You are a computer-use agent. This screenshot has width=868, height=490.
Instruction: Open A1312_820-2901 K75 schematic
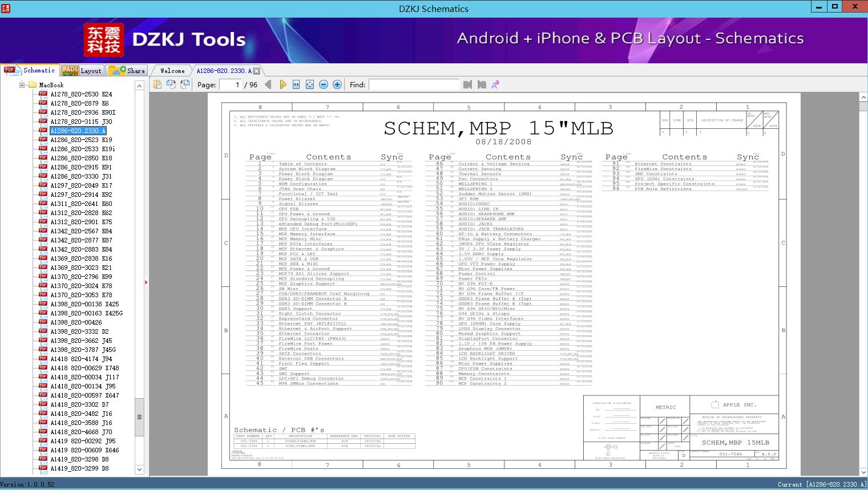(x=81, y=222)
